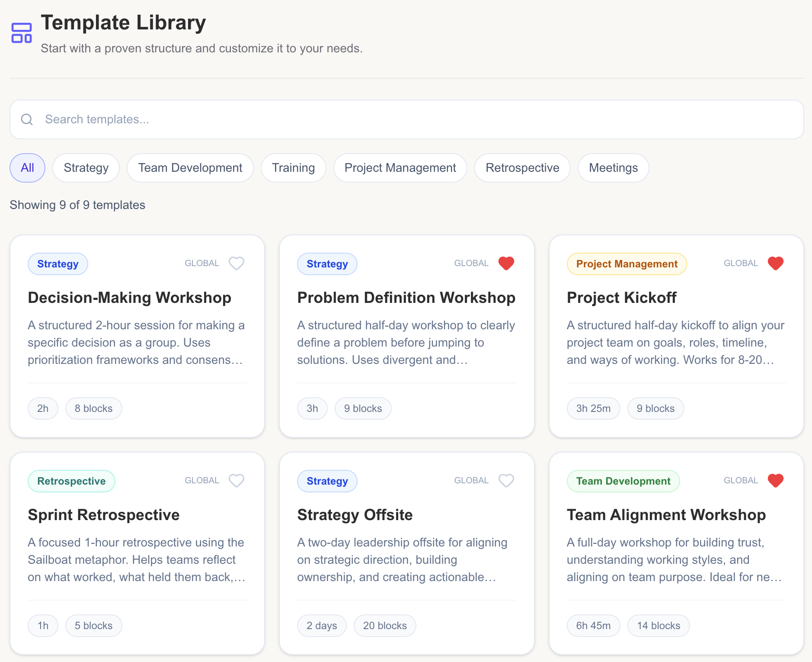Favorite the Strategy Offsite template
Image resolution: width=812 pixels, height=662 pixels.
506,480
